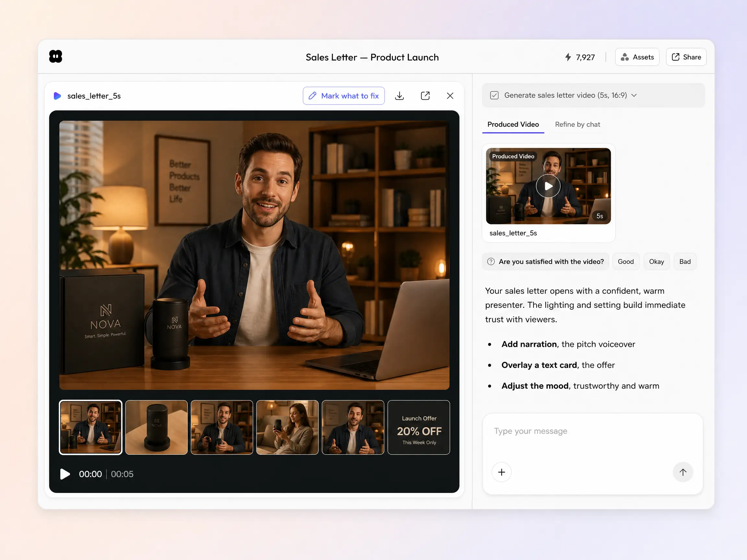Select the first presenter frame thumbnail
This screenshot has width=747, height=560.
click(90, 427)
